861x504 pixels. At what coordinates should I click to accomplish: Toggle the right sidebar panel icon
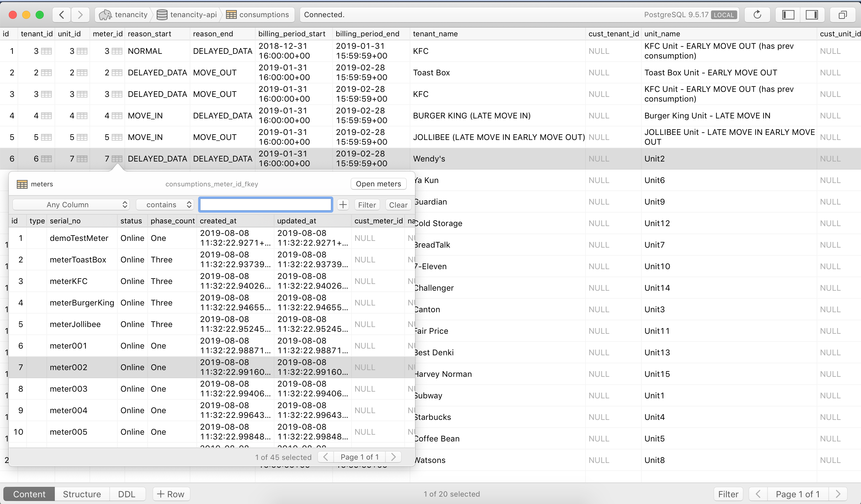click(812, 15)
